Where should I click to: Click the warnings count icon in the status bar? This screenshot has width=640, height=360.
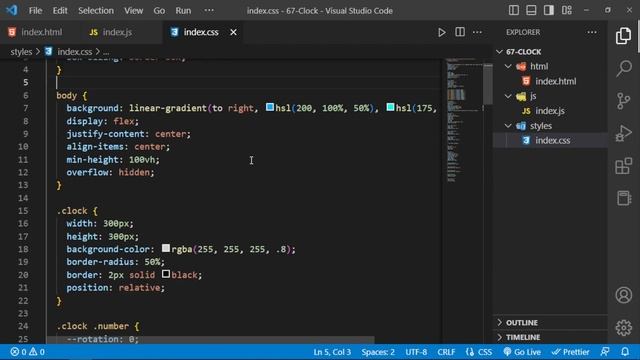pos(33,352)
